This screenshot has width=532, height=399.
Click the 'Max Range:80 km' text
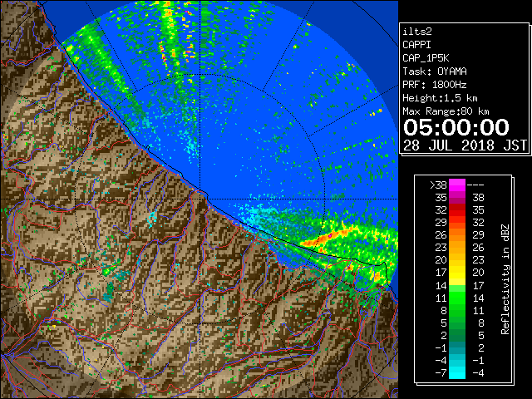click(446, 111)
